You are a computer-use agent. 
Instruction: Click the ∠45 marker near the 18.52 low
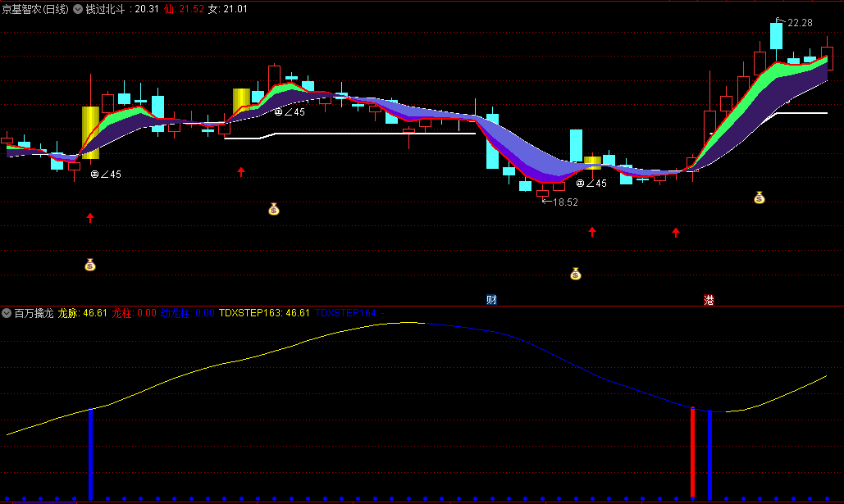point(591,184)
